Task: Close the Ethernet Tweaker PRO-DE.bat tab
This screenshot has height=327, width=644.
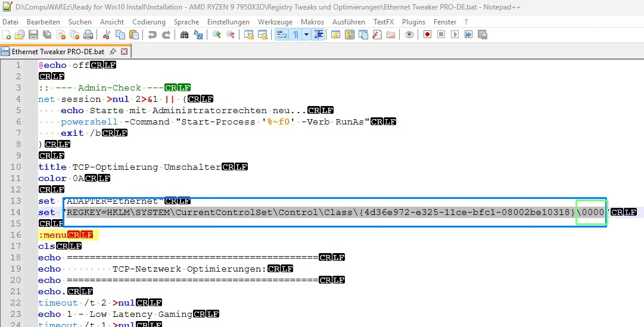Action: 125,52
